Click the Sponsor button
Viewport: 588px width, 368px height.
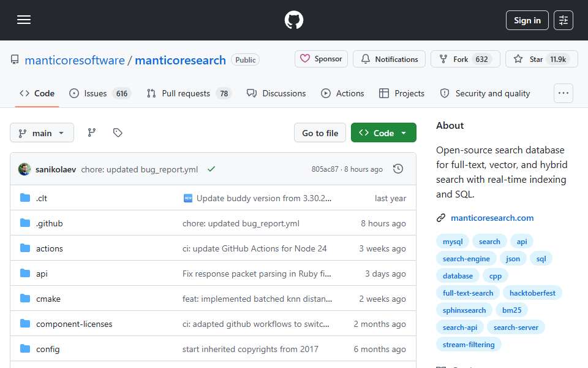[321, 59]
